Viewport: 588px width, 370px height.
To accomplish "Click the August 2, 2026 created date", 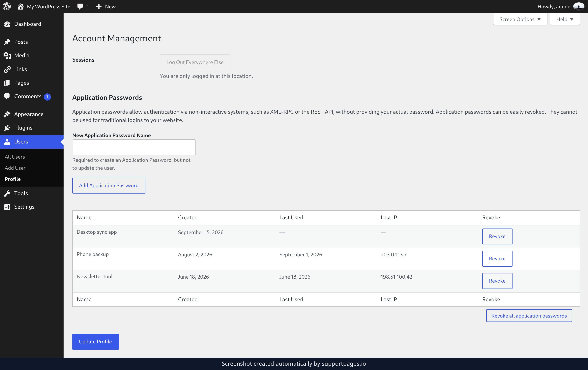I will [195, 255].
